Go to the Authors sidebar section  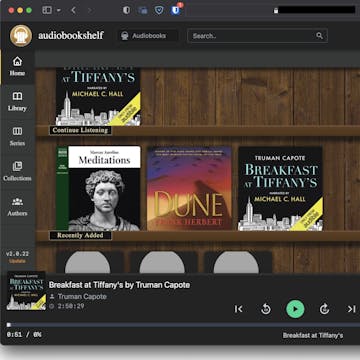coord(17,207)
